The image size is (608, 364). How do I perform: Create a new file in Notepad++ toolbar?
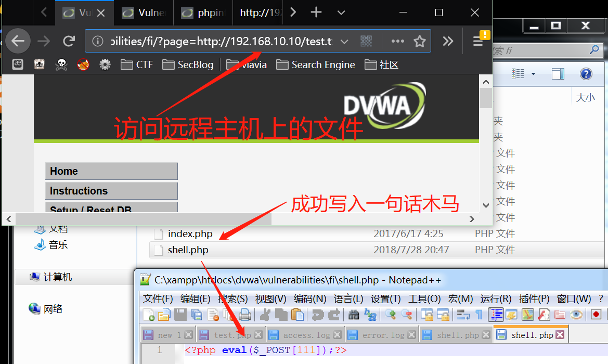coord(149,315)
